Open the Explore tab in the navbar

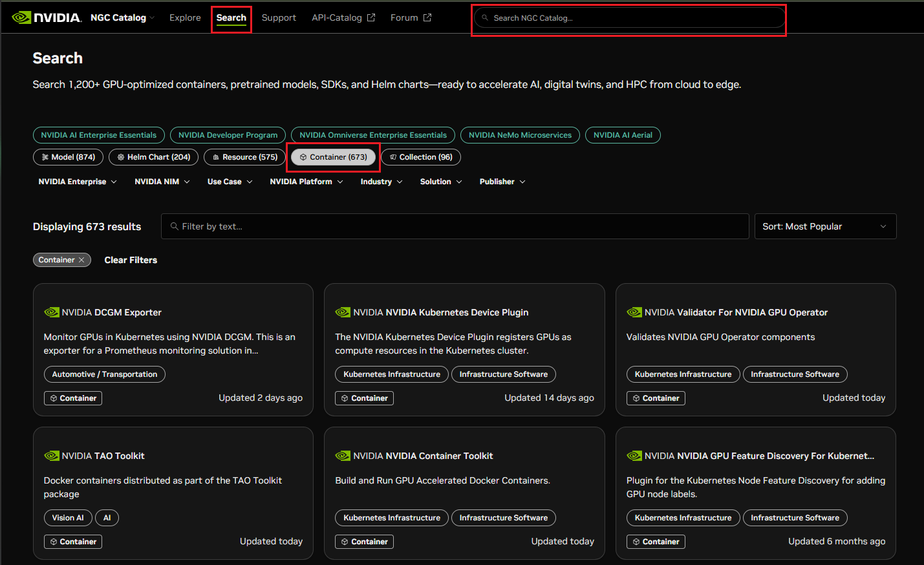(185, 17)
